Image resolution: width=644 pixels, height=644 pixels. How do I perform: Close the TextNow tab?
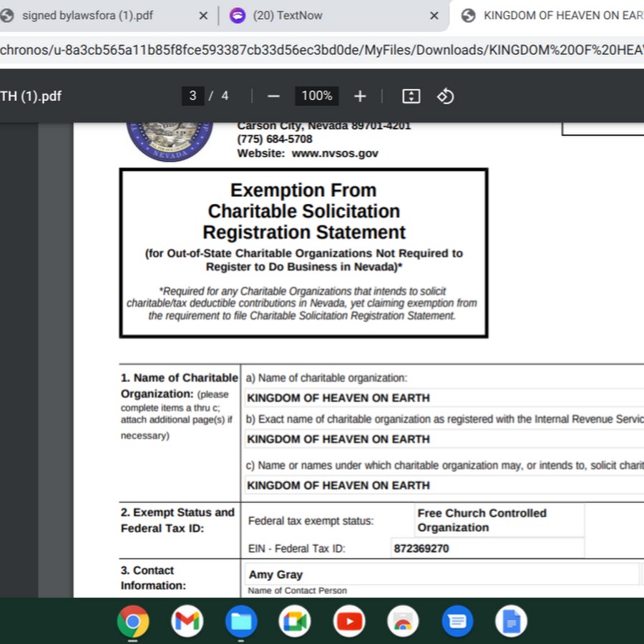coord(434,16)
